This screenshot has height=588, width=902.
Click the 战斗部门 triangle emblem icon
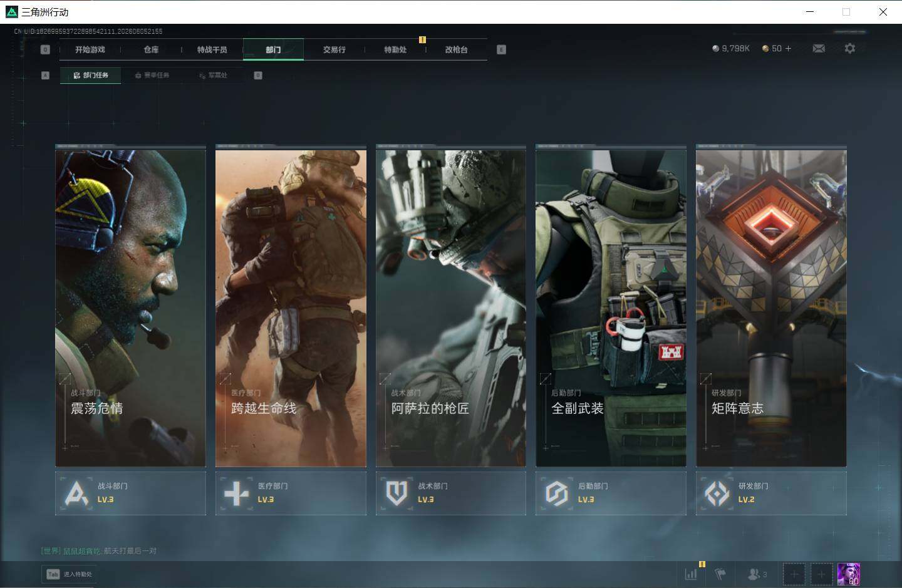point(76,493)
